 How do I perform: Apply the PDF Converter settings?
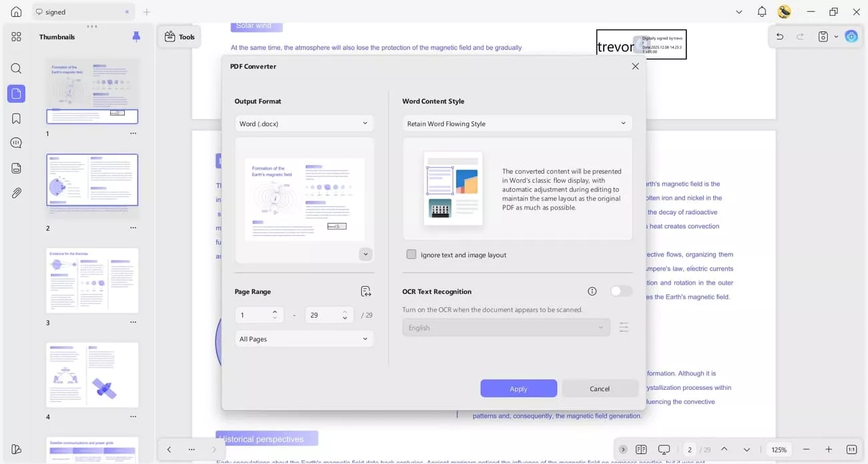(x=519, y=388)
